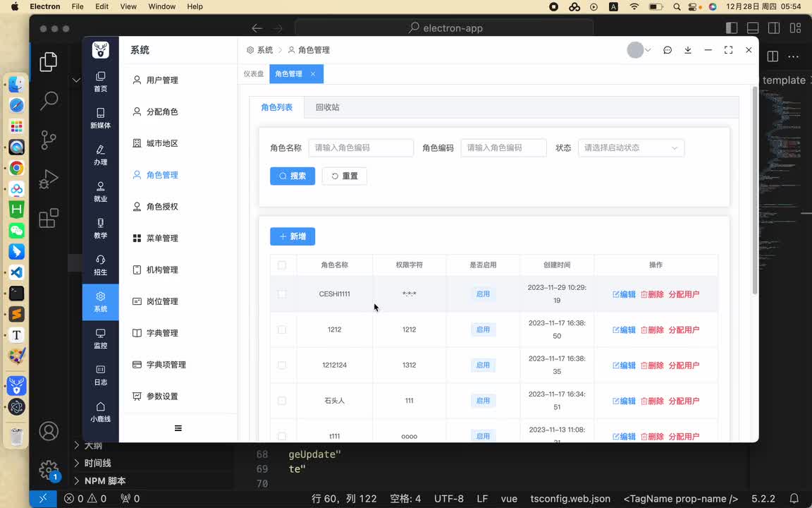The image size is (812, 508).
Task: Open 字典管理 in the 系统 submenu
Action: 155,333
